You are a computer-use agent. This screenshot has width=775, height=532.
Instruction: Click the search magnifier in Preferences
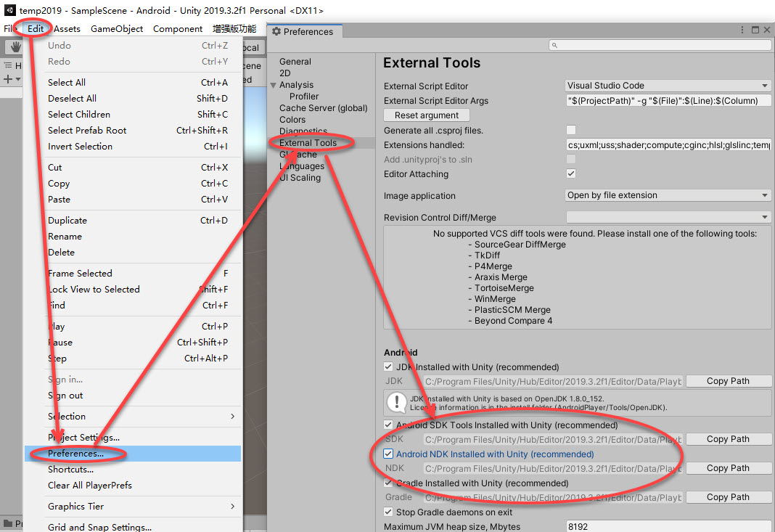(554, 45)
